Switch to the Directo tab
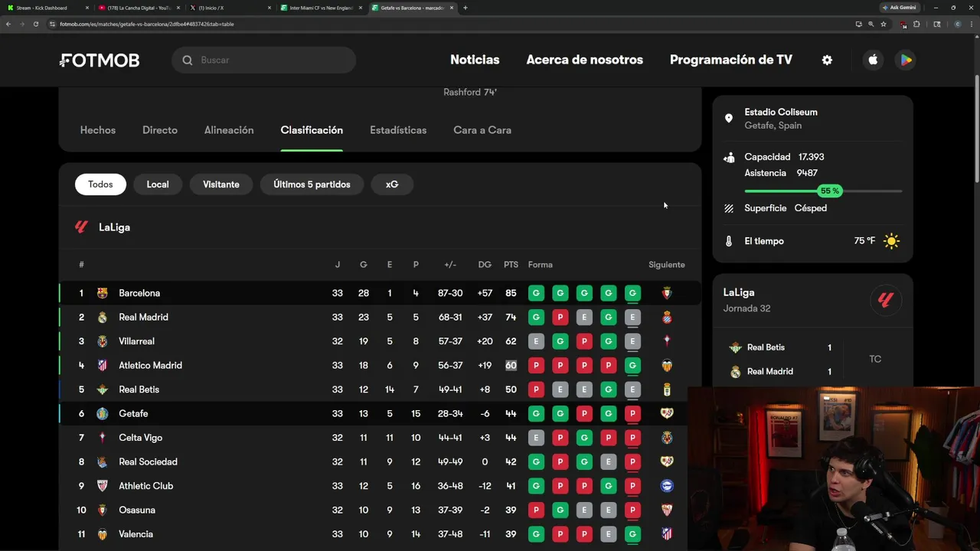 160,130
